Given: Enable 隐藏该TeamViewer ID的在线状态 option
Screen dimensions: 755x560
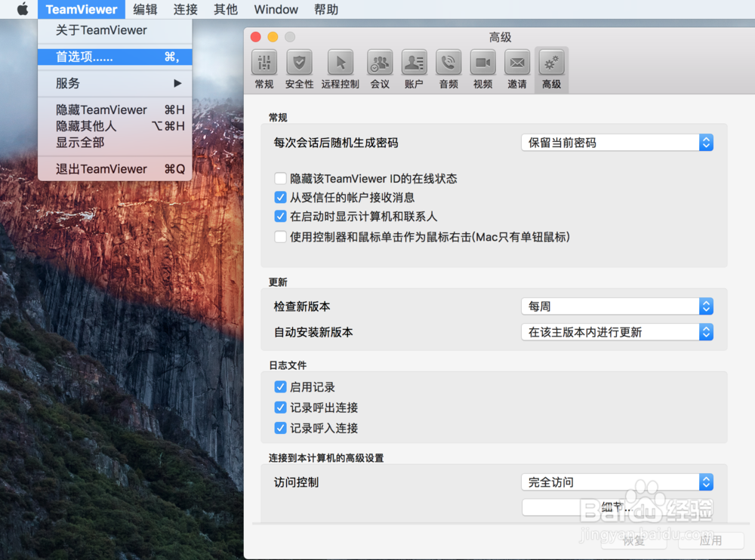Looking at the screenshot, I should point(281,178).
